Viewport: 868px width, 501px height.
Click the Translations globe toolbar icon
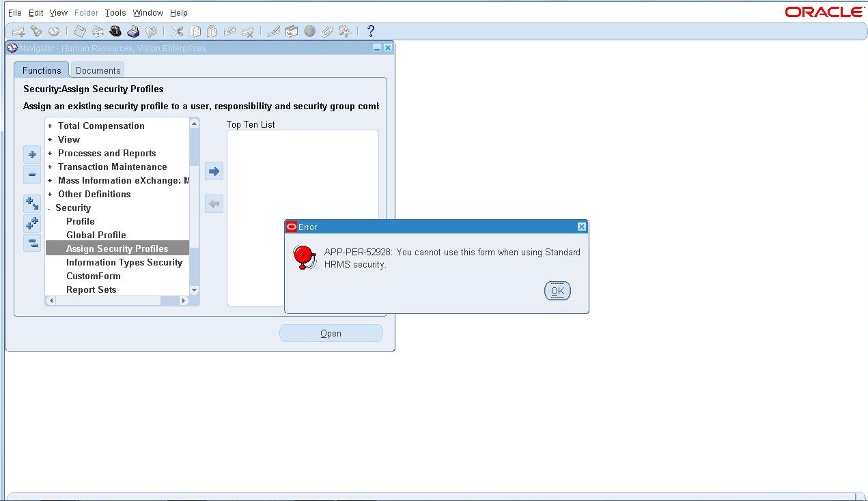(309, 31)
